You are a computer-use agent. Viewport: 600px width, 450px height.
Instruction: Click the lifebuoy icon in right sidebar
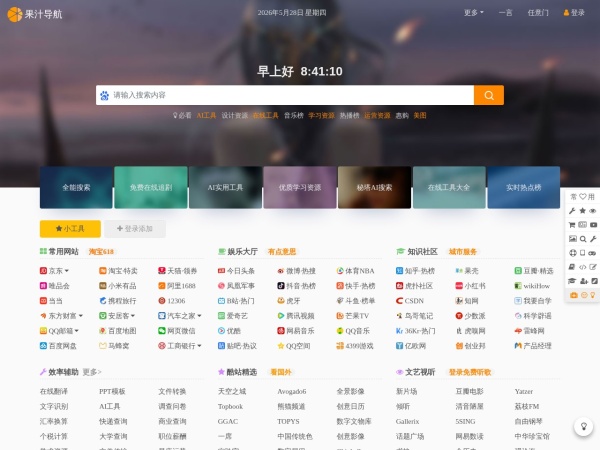coord(572,253)
